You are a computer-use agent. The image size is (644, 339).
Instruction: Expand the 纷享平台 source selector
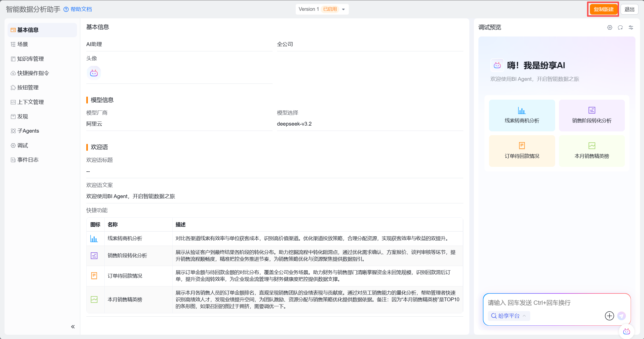point(509,316)
